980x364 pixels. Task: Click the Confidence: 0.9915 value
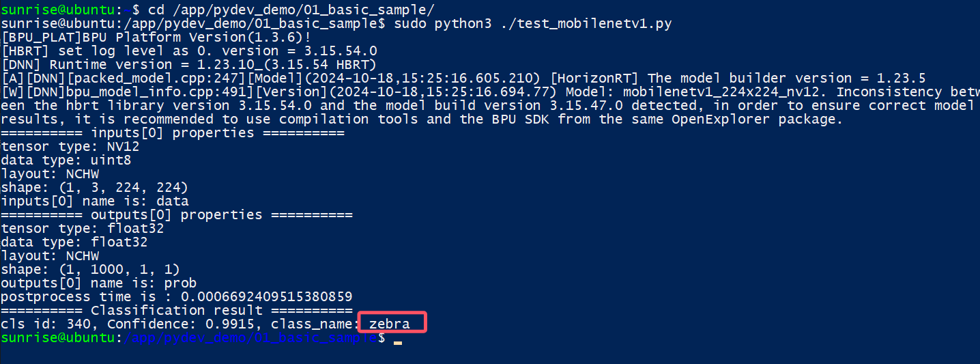181,324
